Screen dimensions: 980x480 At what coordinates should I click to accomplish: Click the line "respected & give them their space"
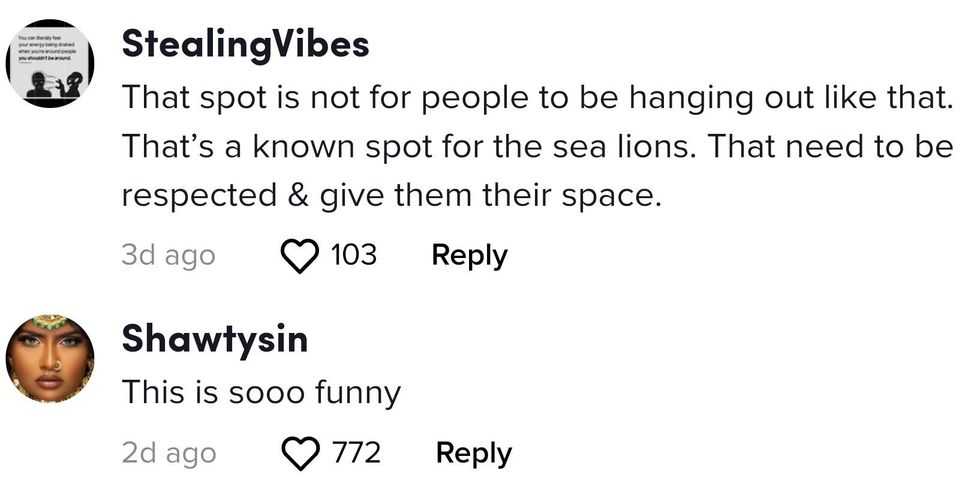click(391, 196)
